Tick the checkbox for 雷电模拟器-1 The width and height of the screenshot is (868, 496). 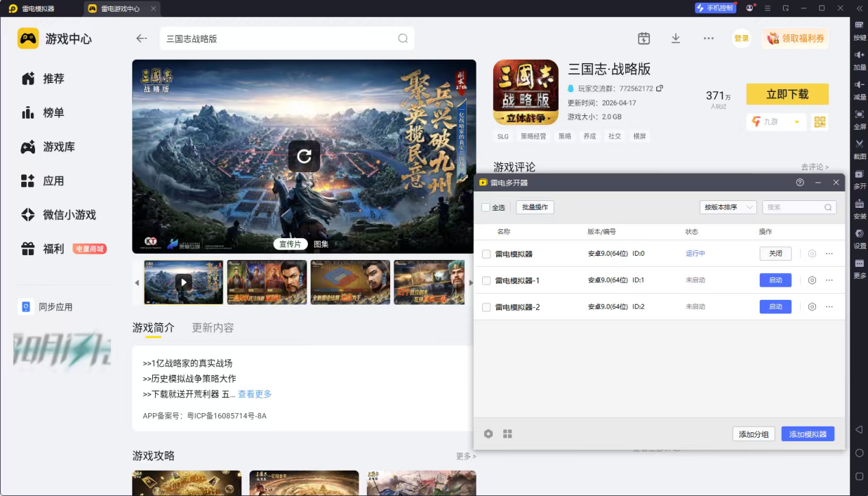point(486,281)
